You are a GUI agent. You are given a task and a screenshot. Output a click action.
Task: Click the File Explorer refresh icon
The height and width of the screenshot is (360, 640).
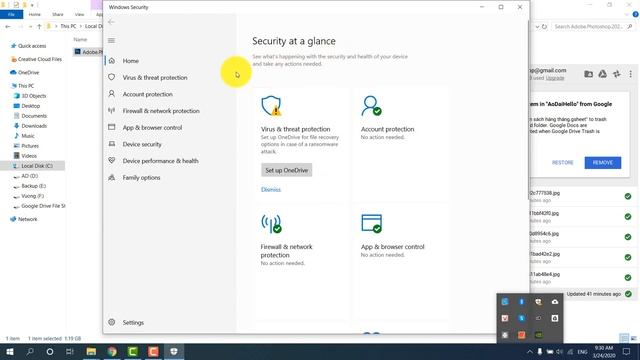pos(544,27)
